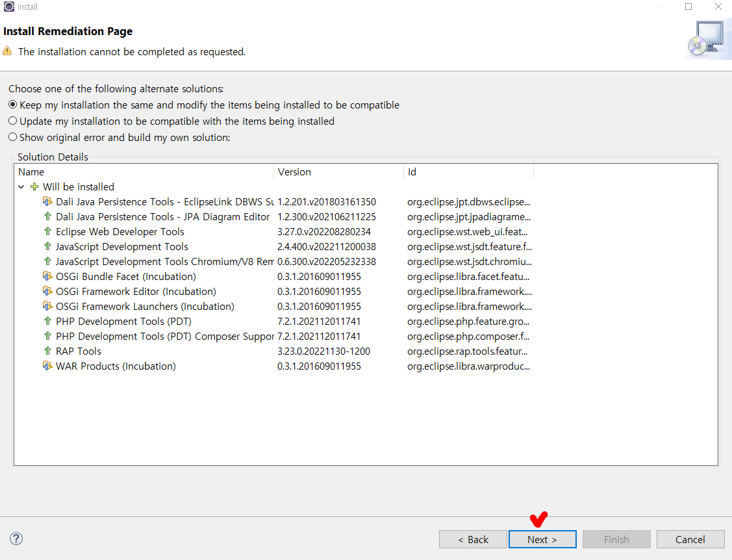Click the disabled Finish button
The width and height of the screenshot is (732, 560).
pyautogui.click(x=616, y=539)
